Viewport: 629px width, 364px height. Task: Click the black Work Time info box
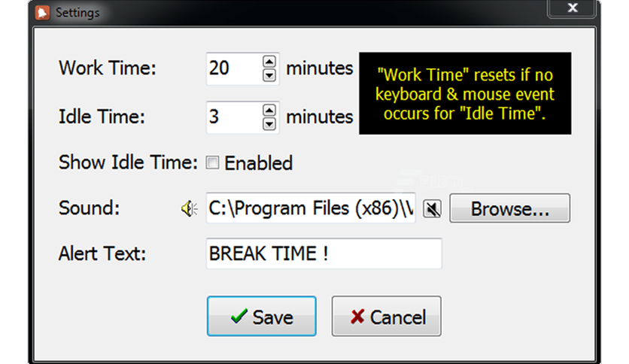465,93
